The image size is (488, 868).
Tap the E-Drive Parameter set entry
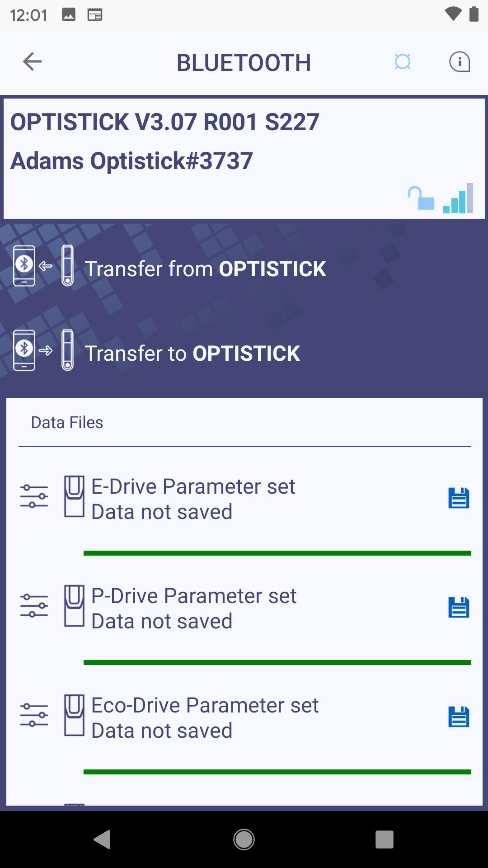click(193, 499)
